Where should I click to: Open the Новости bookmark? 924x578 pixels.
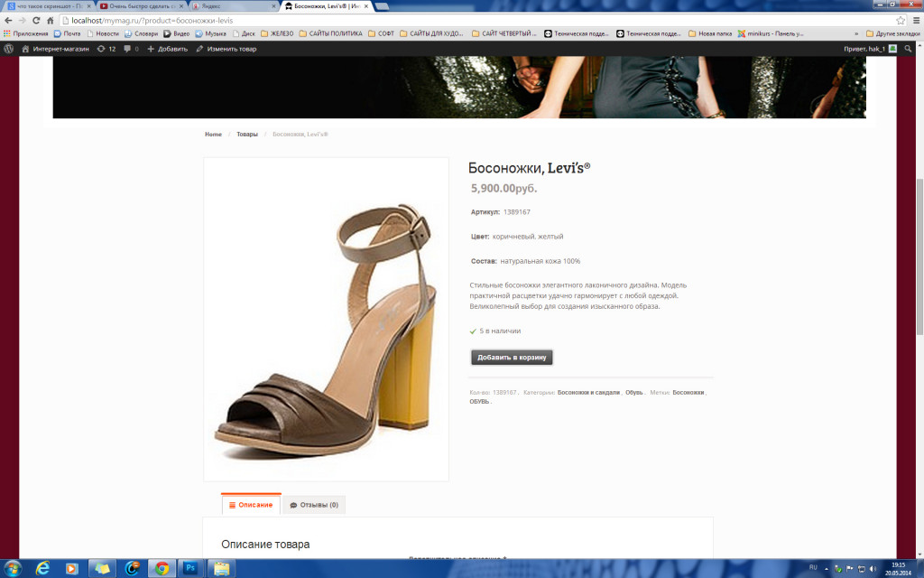(x=103, y=33)
